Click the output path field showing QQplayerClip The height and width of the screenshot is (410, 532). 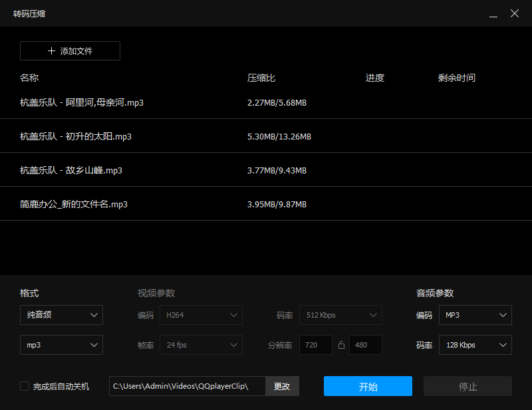tap(186, 386)
